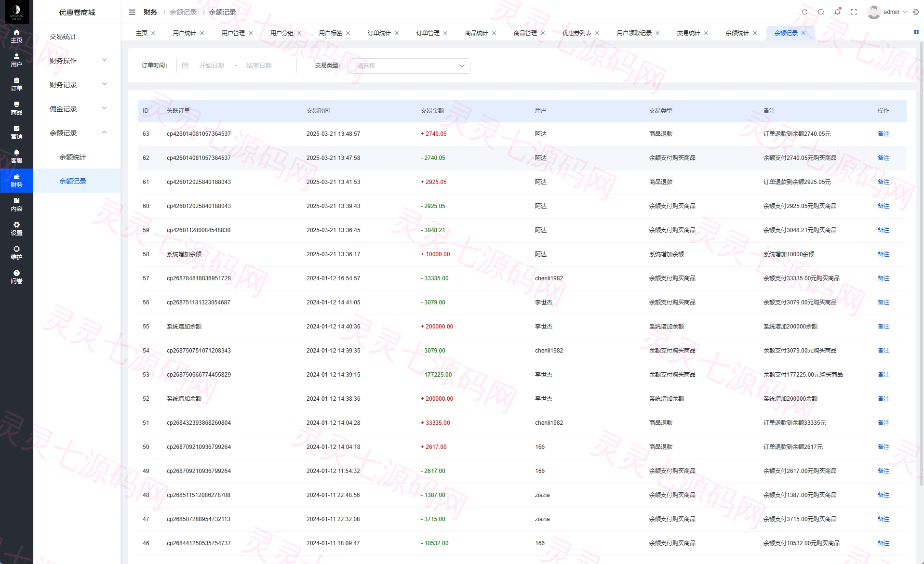Switch to the 订单管理 tab

(428, 33)
